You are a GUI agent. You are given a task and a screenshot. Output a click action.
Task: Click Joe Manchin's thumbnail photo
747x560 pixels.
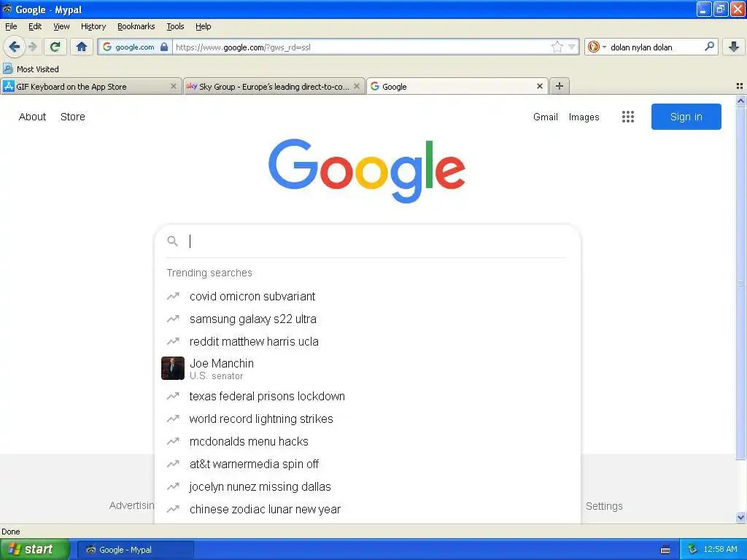click(x=172, y=368)
